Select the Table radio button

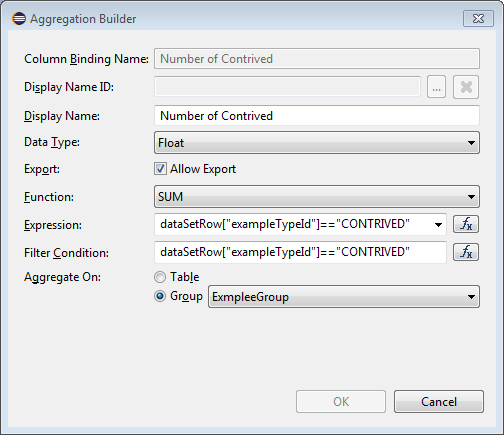[x=160, y=277]
